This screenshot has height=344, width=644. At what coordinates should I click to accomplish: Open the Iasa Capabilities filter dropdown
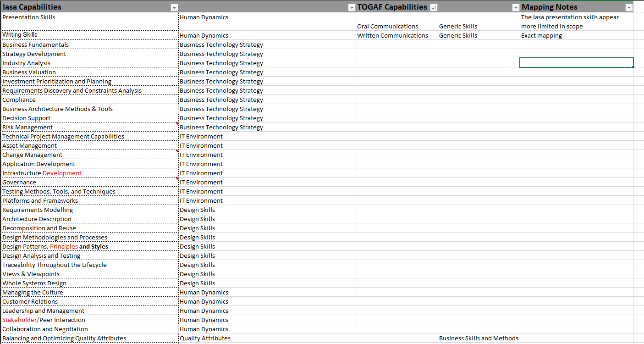[174, 7]
